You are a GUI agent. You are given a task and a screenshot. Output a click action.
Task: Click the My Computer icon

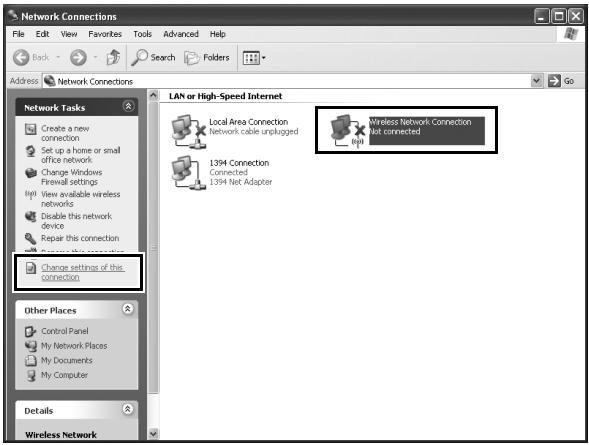coord(31,375)
